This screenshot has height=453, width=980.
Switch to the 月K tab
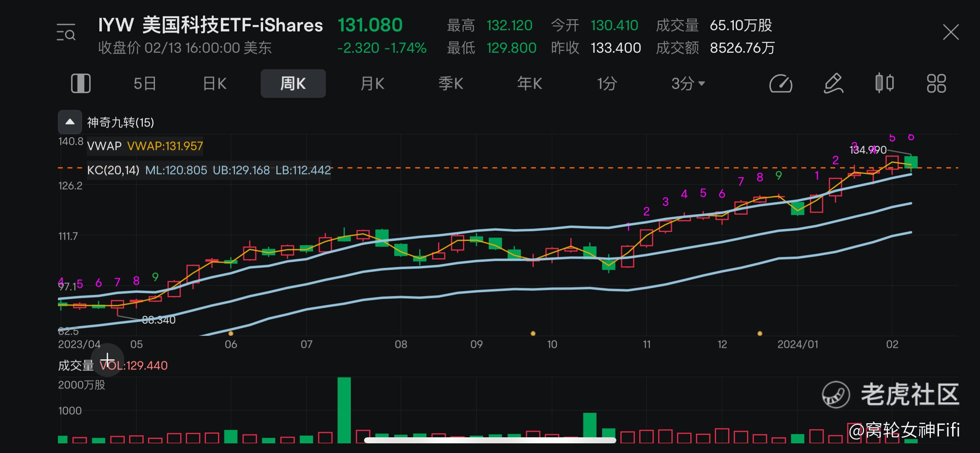pyautogui.click(x=372, y=84)
